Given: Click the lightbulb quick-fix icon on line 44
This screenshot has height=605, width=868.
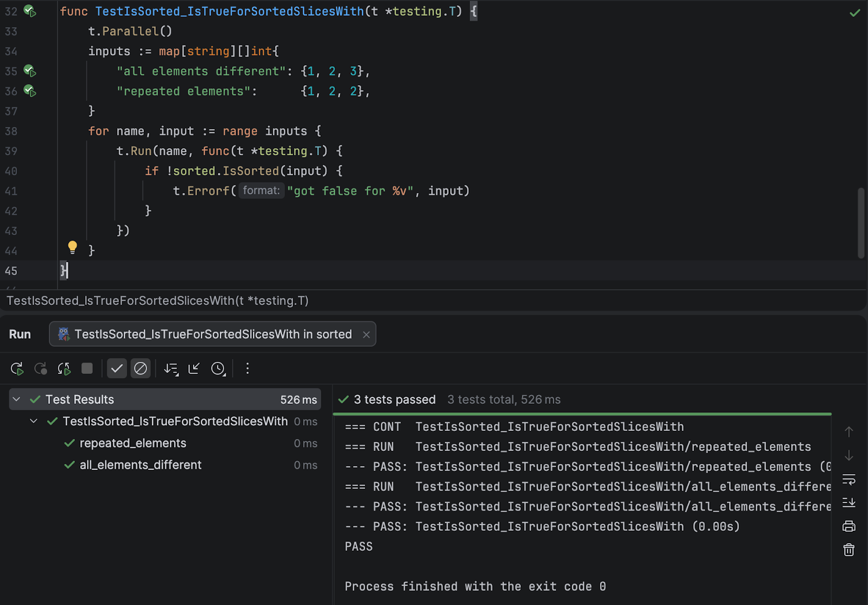Looking at the screenshot, I should click(x=72, y=248).
